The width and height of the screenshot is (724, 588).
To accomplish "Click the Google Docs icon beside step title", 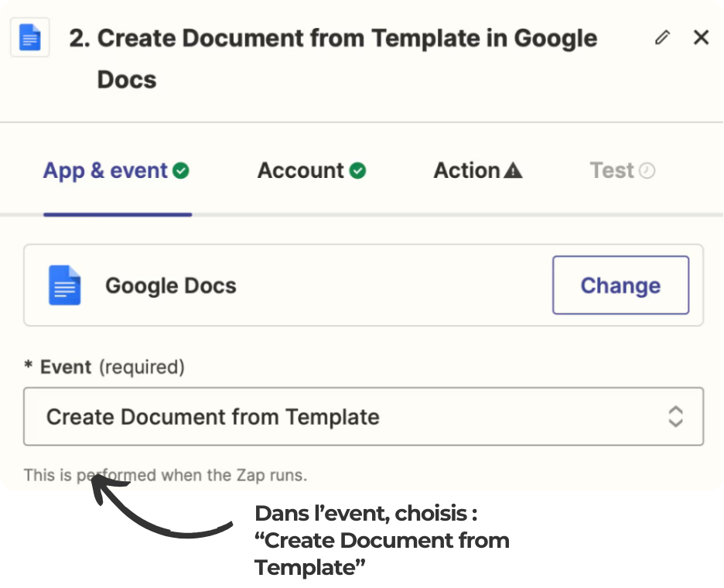I will click(30, 37).
